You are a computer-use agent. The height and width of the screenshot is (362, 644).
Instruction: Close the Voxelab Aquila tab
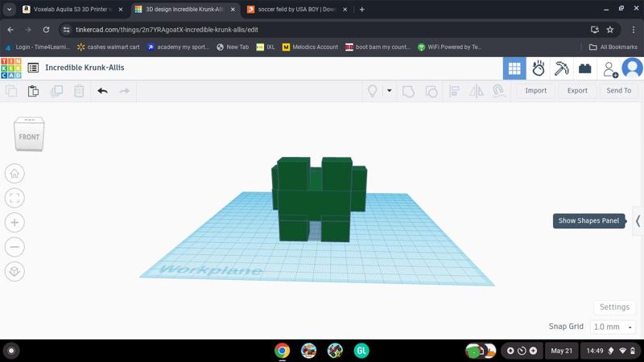pos(120,10)
